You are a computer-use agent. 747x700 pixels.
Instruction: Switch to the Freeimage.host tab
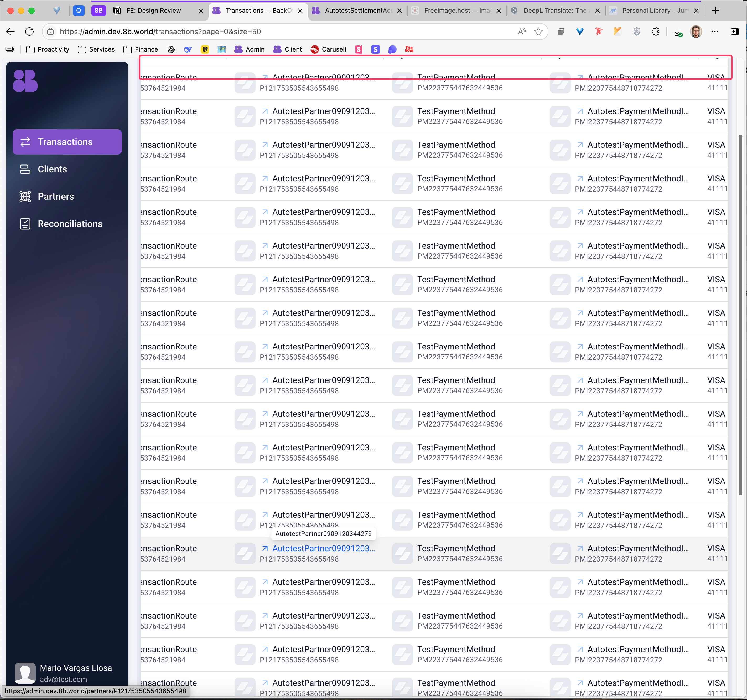tap(456, 11)
